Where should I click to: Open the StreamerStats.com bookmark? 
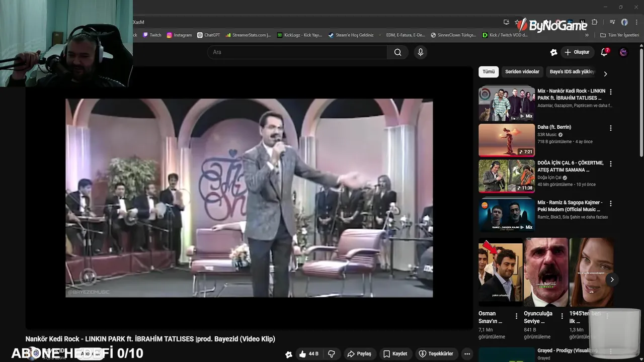pyautogui.click(x=249, y=35)
